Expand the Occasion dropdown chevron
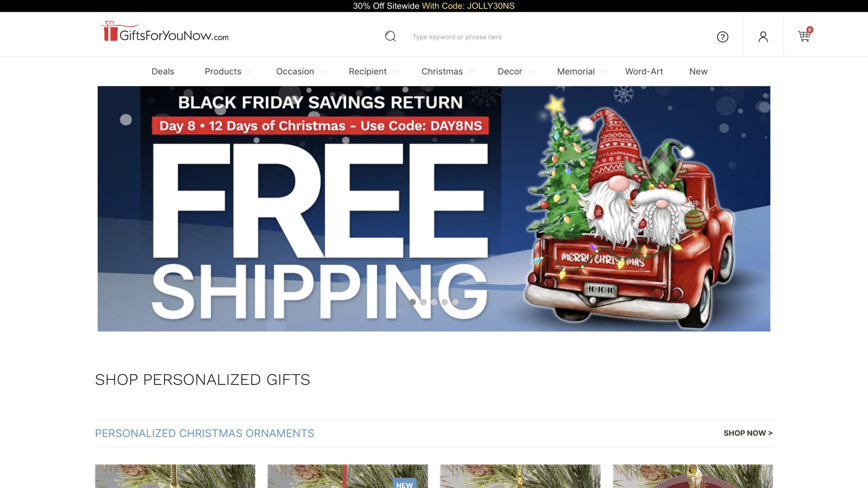 [x=323, y=72]
